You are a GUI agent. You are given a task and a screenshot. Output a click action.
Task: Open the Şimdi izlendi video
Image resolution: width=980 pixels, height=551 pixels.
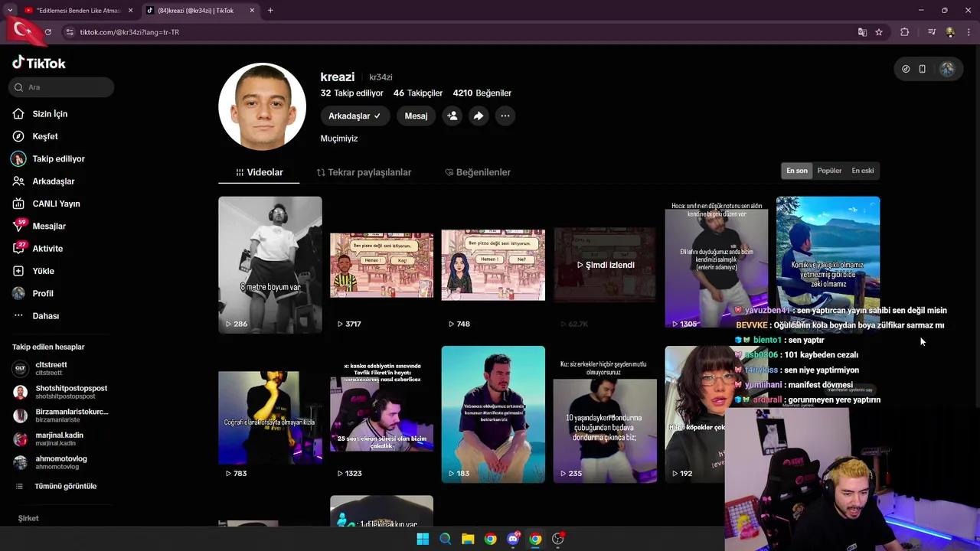coord(605,265)
